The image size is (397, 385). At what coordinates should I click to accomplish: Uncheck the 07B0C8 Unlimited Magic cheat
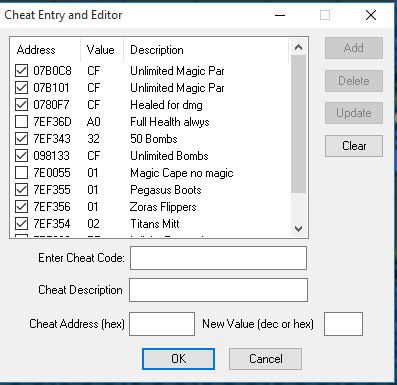click(21, 71)
